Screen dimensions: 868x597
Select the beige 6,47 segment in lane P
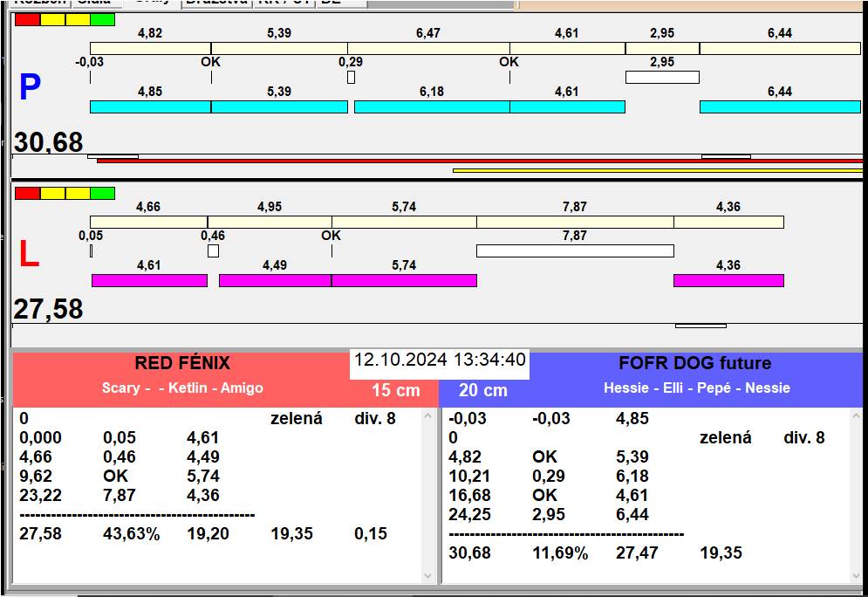428,48
